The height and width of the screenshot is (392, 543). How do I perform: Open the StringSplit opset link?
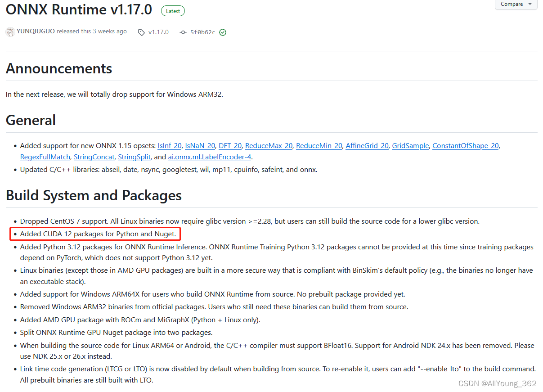tap(134, 157)
